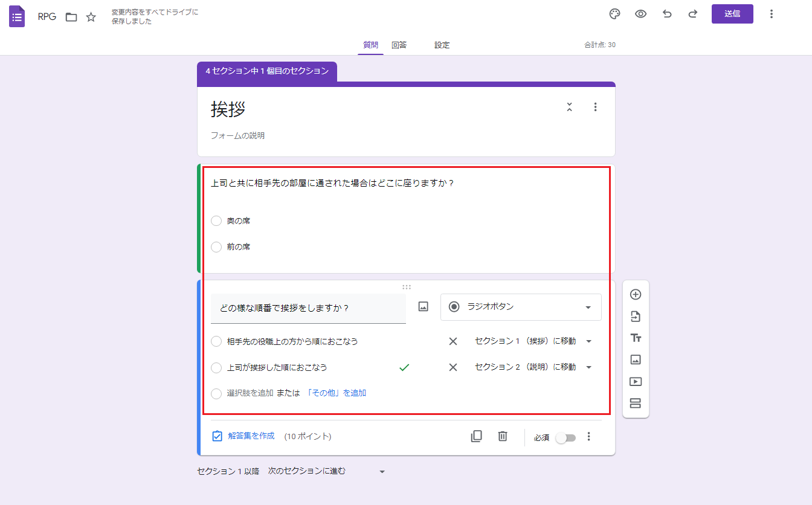Add a section with sidebar icon

tap(635, 404)
